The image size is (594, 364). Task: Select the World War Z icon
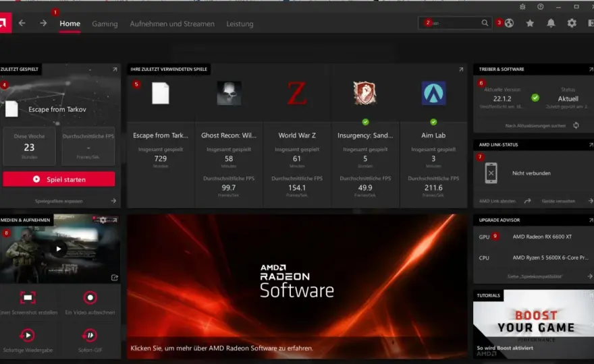click(297, 93)
